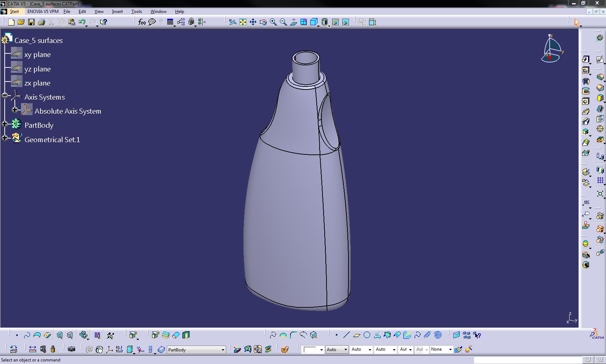This screenshot has height=364, width=606.
Task: Click the Zoom In magnifier
Action: click(273, 22)
